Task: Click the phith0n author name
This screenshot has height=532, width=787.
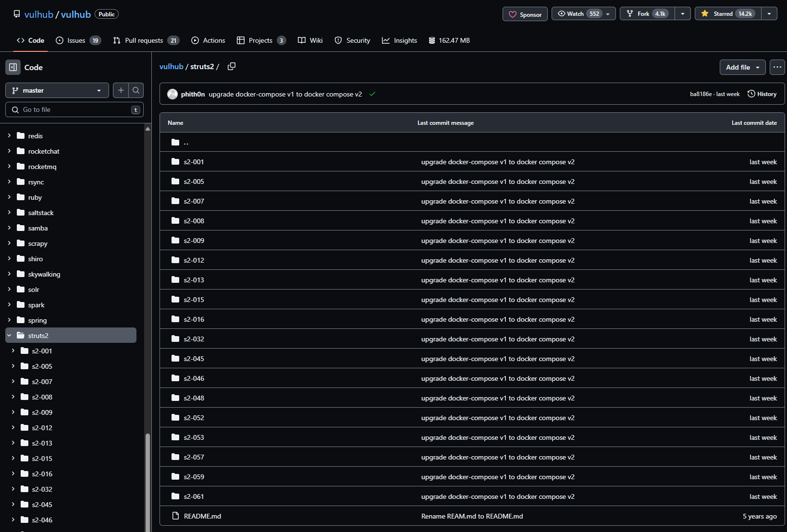Action: pos(193,94)
